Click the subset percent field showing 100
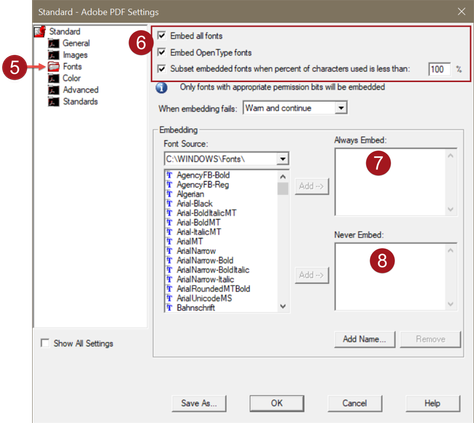474x423 pixels. tap(439, 69)
